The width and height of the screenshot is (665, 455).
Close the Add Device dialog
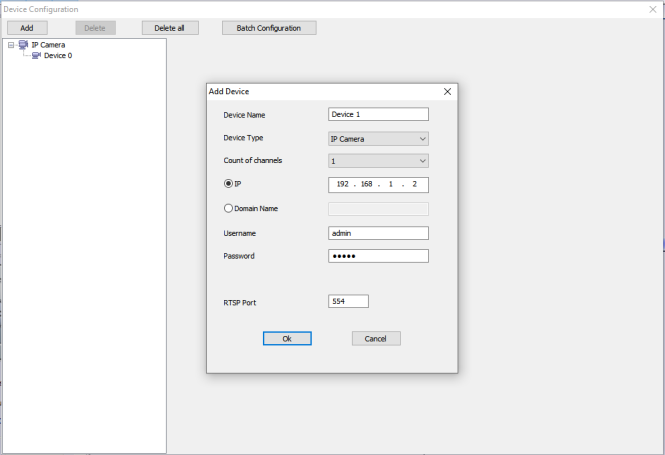(447, 91)
